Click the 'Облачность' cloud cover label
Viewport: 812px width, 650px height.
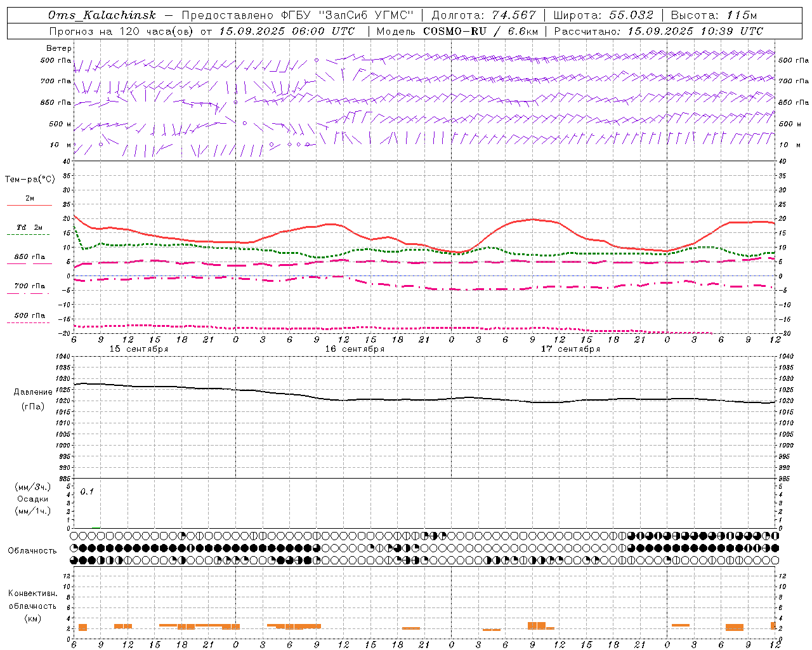pos(32,551)
